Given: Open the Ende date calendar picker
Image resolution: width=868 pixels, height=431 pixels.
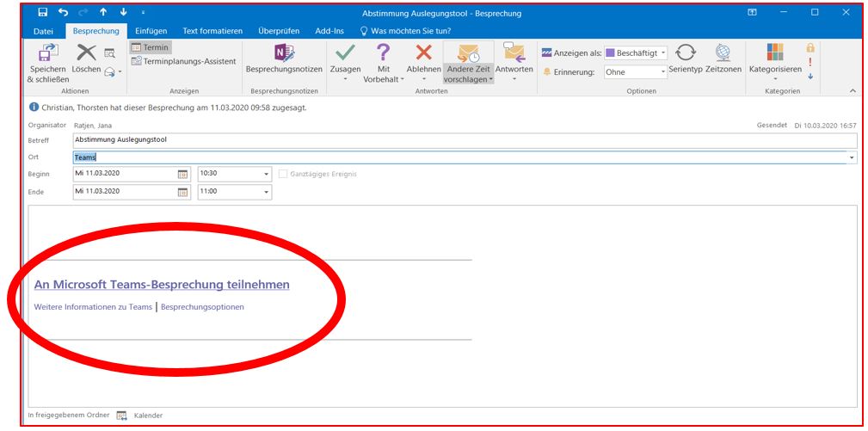Looking at the screenshot, I should [182, 192].
